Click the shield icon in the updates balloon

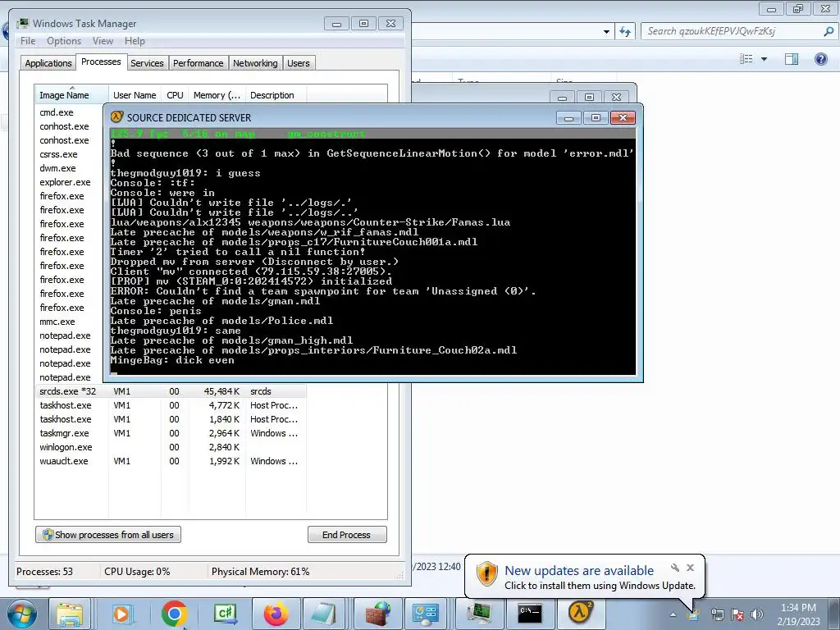point(486,573)
